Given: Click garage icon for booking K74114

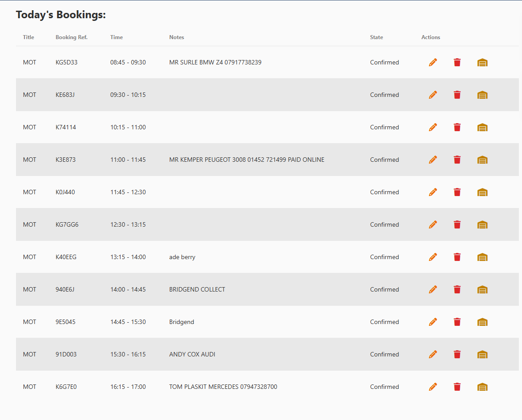Looking at the screenshot, I should 482,128.
